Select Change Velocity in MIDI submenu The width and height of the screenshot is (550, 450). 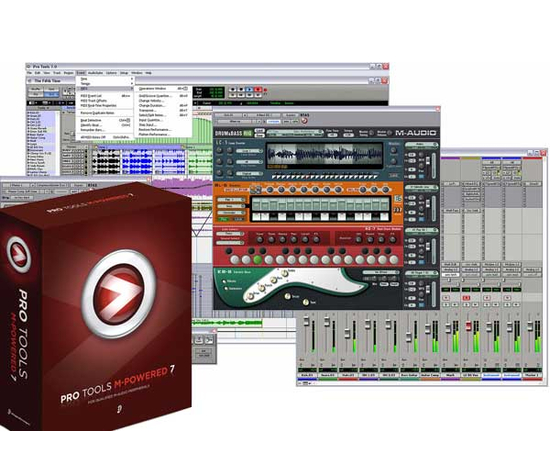(163, 101)
